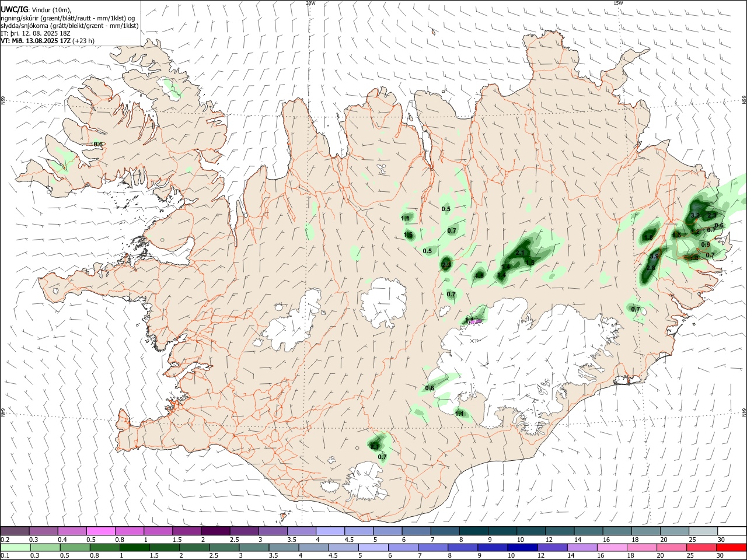Image resolution: width=747 pixels, height=560 pixels.
Task: Click the '2.8' precipitation value below 3.9
Action: (651, 268)
